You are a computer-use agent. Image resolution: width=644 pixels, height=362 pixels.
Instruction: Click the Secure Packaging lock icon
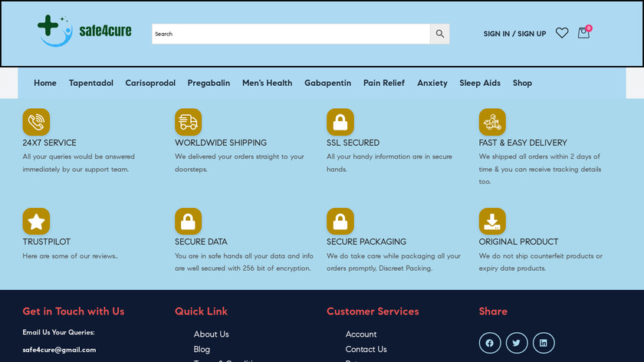click(340, 222)
